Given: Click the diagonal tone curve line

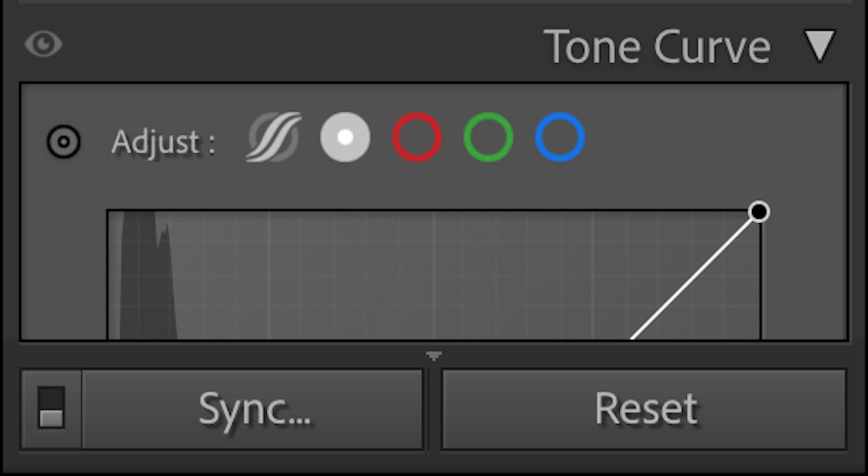Looking at the screenshot, I should tap(694, 276).
